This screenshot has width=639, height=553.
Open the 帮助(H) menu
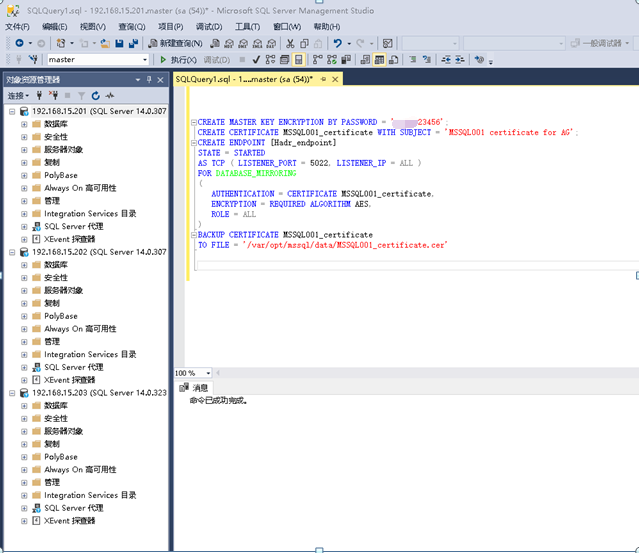pos(327,26)
